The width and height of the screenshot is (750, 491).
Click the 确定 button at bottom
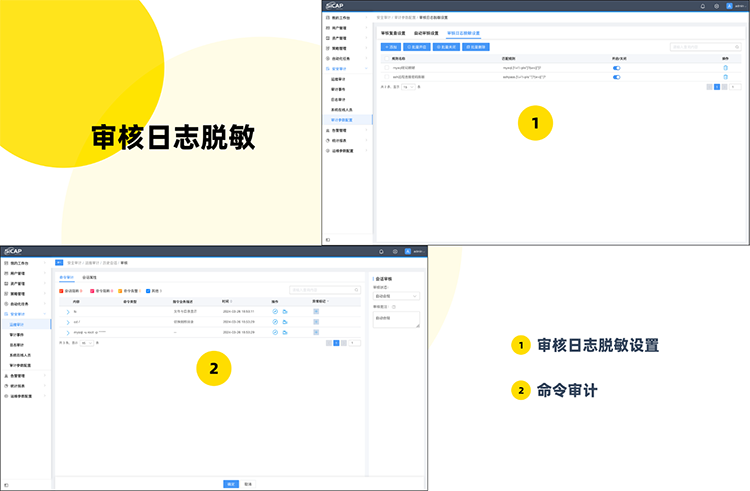coord(230,483)
